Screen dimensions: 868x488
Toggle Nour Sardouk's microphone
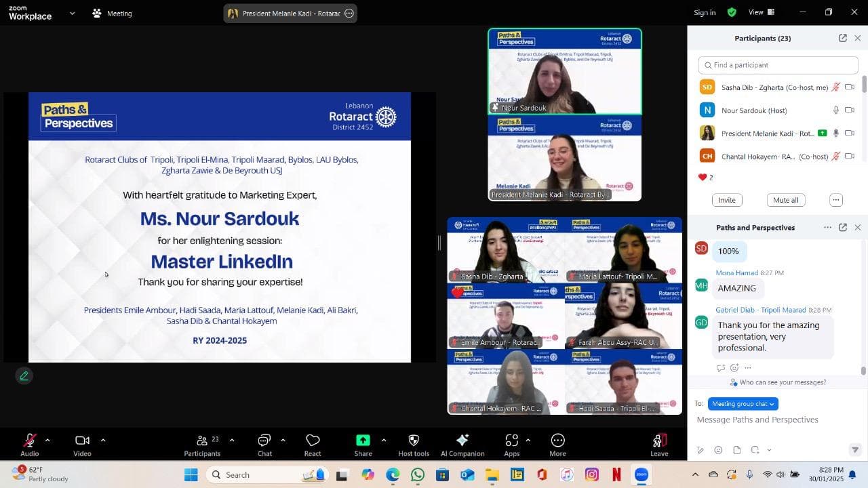pyautogui.click(x=836, y=110)
